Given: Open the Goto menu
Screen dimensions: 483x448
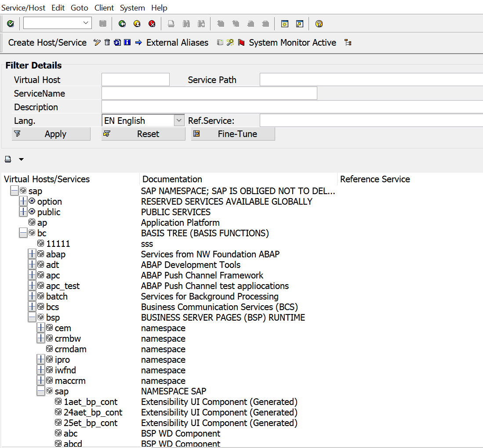Looking at the screenshot, I should 80,8.
